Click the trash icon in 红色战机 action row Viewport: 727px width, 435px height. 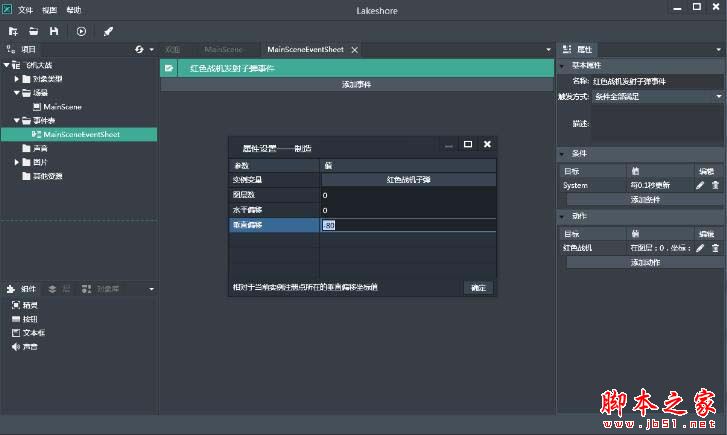[x=715, y=248]
